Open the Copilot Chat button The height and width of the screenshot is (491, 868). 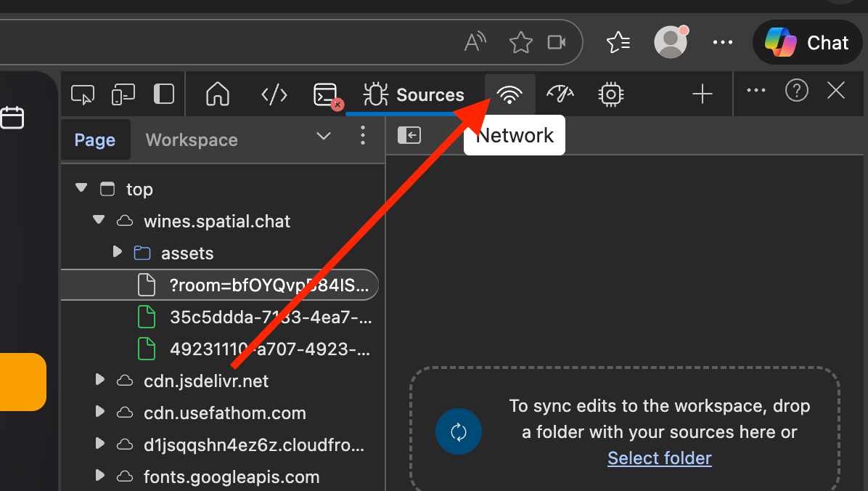806,43
